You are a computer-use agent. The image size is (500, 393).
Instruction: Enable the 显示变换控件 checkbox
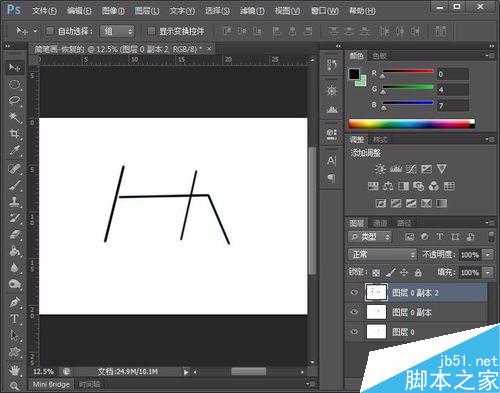pos(151,31)
